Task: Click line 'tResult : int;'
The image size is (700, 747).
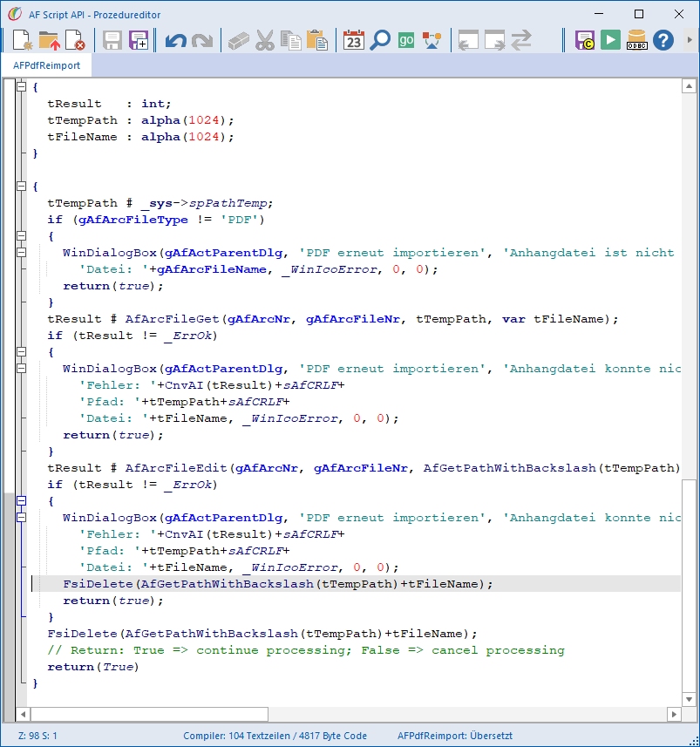Action: click(x=109, y=104)
